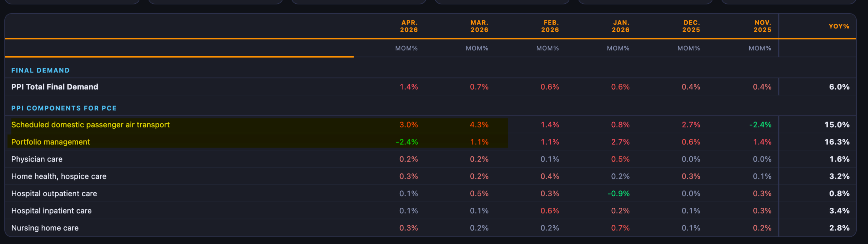The image size is (868, 244).
Task: Click the YOY% column header
Action: [x=839, y=26]
